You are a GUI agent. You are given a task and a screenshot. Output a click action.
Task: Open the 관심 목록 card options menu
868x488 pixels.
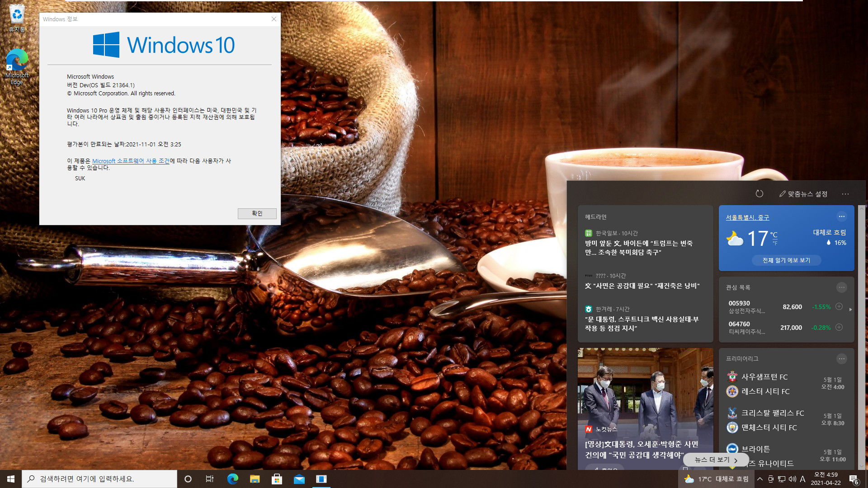841,287
